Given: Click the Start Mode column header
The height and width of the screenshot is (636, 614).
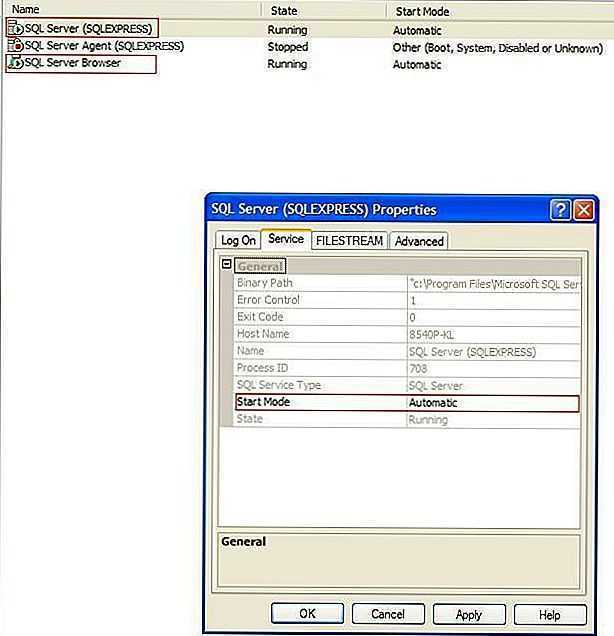Looking at the screenshot, I should click(x=422, y=11).
